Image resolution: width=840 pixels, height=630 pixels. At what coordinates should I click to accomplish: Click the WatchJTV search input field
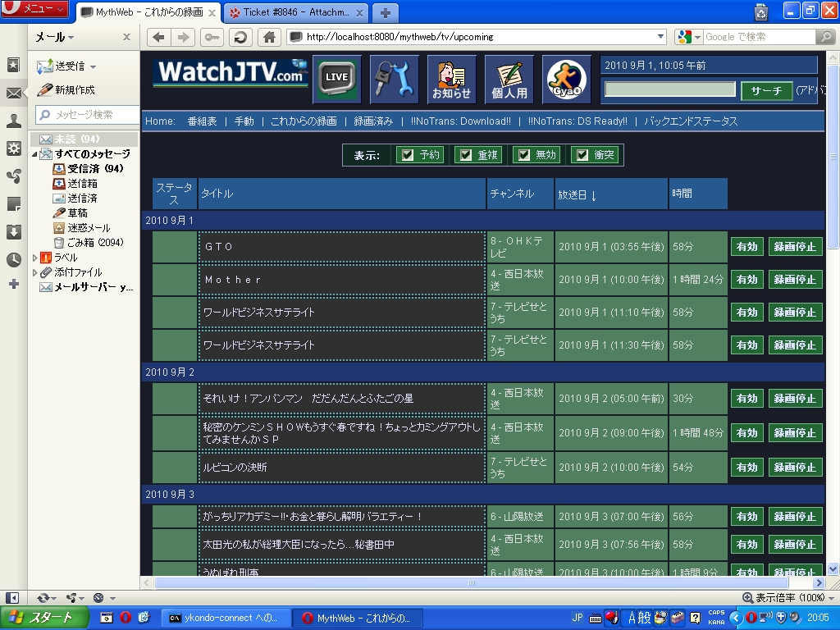[x=670, y=89]
